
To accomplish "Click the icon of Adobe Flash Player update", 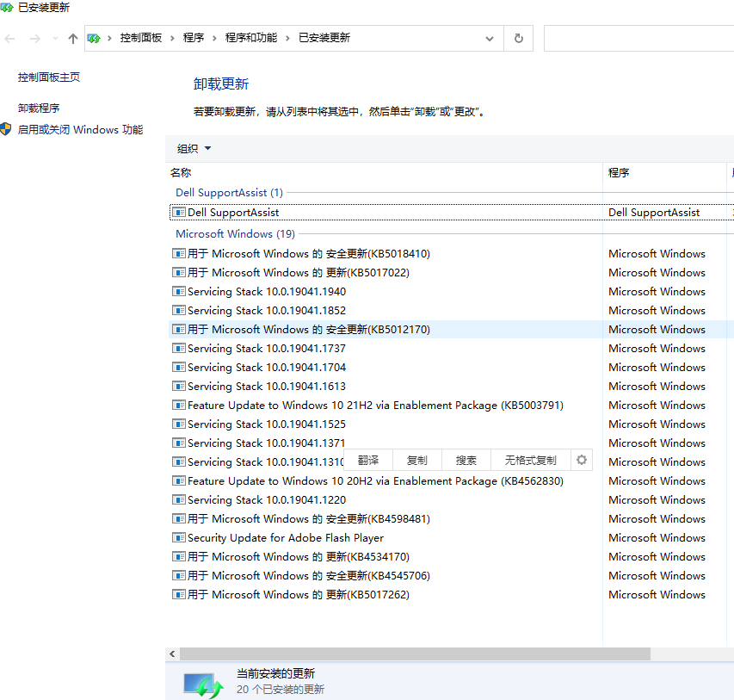I will click(178, 537).
